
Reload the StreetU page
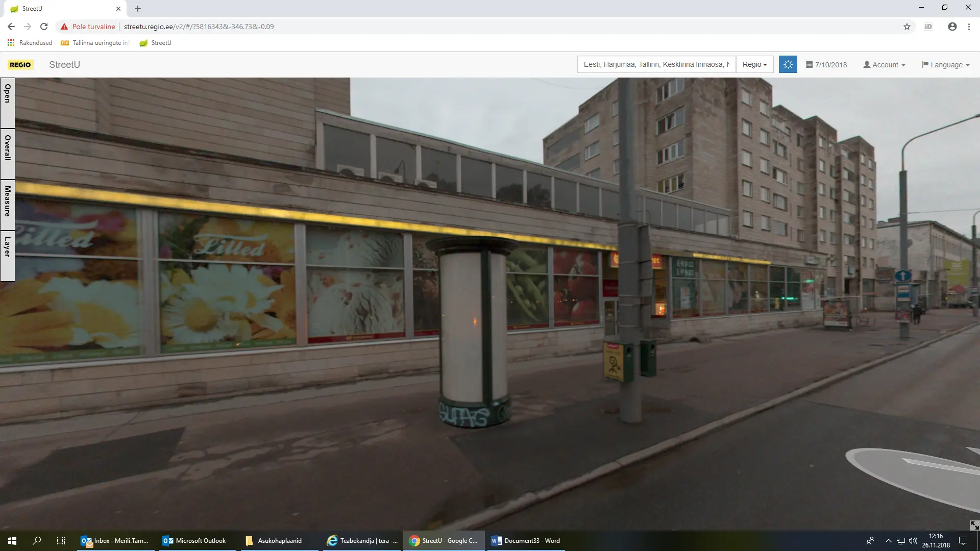click(44, 27)
